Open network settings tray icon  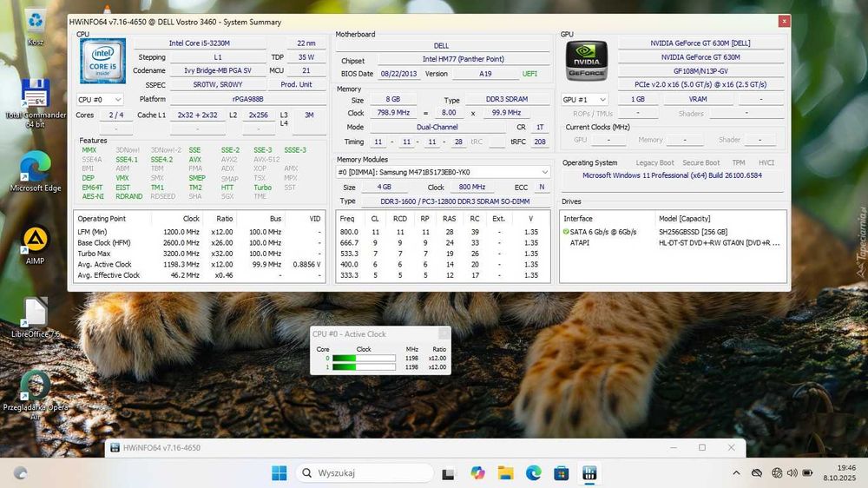(777, 473)
